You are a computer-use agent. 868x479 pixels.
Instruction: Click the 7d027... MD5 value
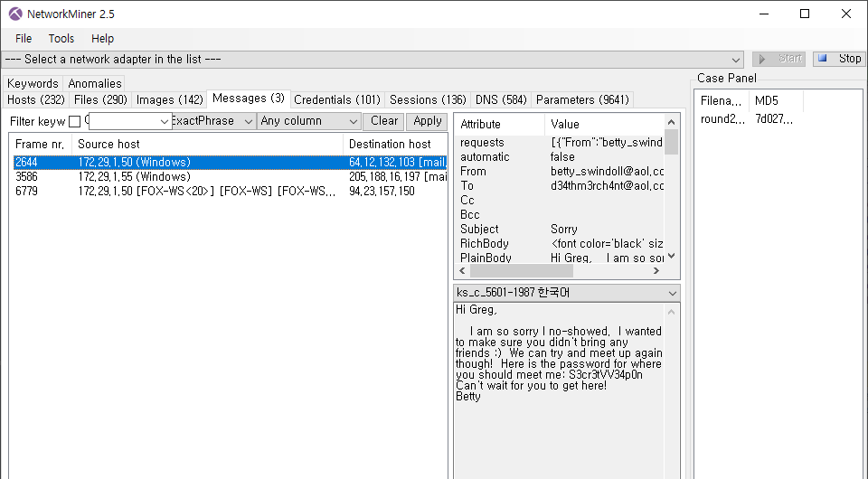[x=774, y=119]
